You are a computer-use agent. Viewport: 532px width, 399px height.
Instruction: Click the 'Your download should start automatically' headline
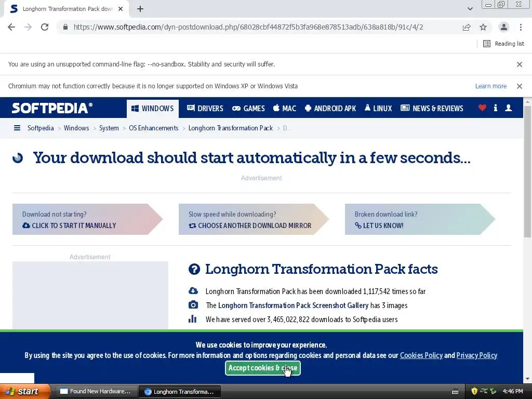pyautogui.click(x=252, y=158)
